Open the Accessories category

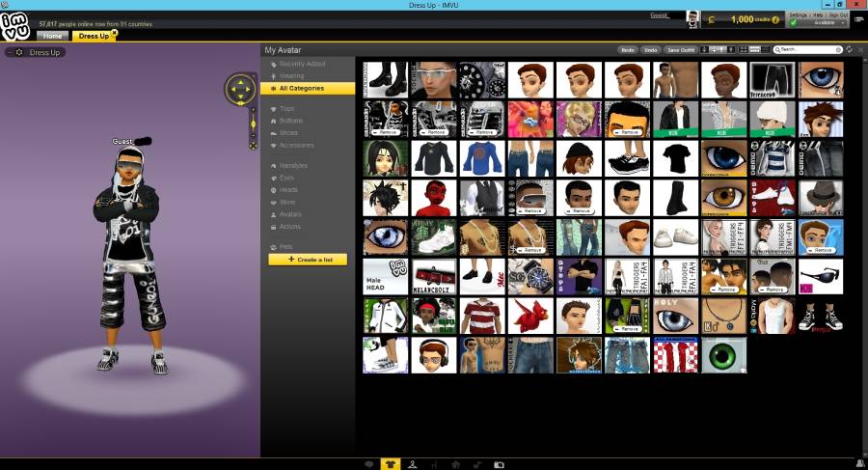(x=296, y=145)
